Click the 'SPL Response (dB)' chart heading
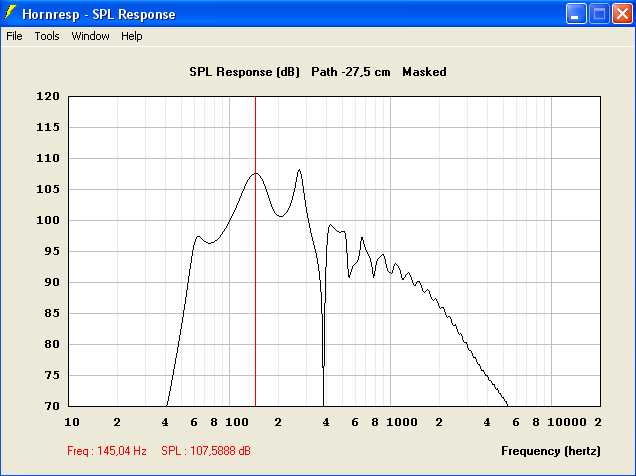This screenshot has width=636, height=476. tap(245, 72)
